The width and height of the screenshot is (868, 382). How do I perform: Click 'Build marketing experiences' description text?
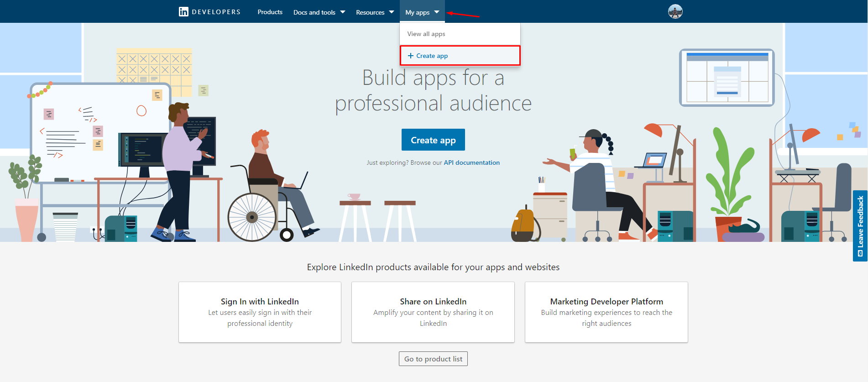coord(607,318)
